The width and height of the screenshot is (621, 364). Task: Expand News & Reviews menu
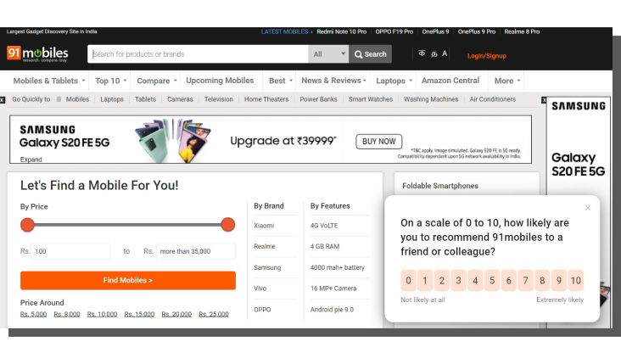pos(333,81)
